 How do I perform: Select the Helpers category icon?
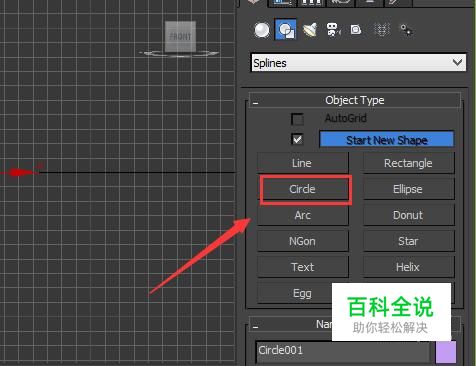click(356, 30)
